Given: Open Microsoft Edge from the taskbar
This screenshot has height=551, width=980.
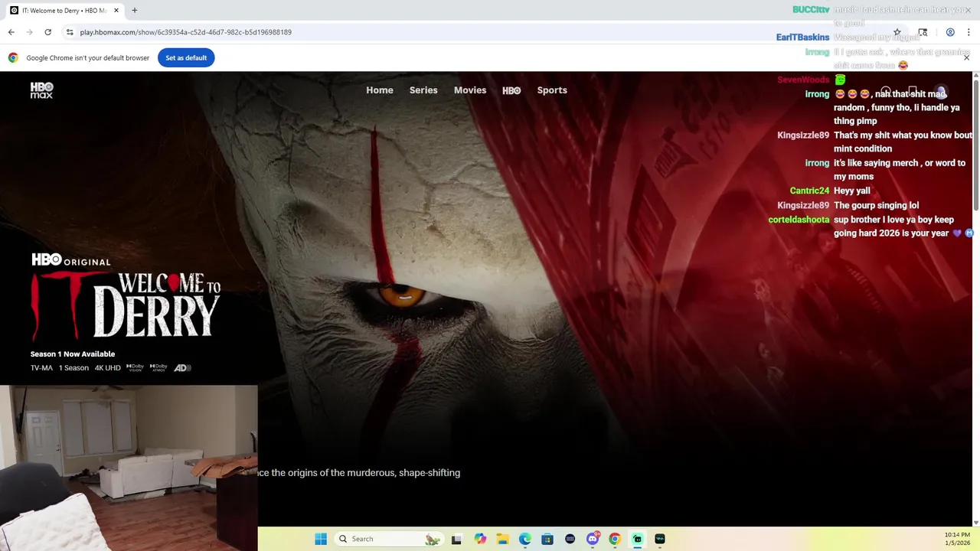Looking at the screenshot, I should point(525,539).
